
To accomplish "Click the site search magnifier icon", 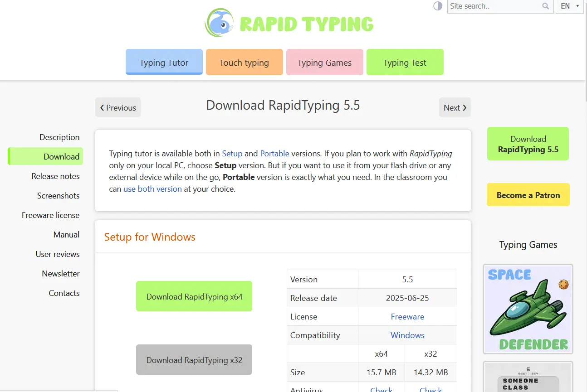I will tap(546, 6).
